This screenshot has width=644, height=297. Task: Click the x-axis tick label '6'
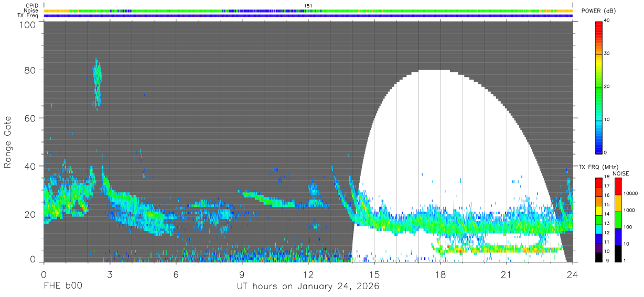click(176, 274)
